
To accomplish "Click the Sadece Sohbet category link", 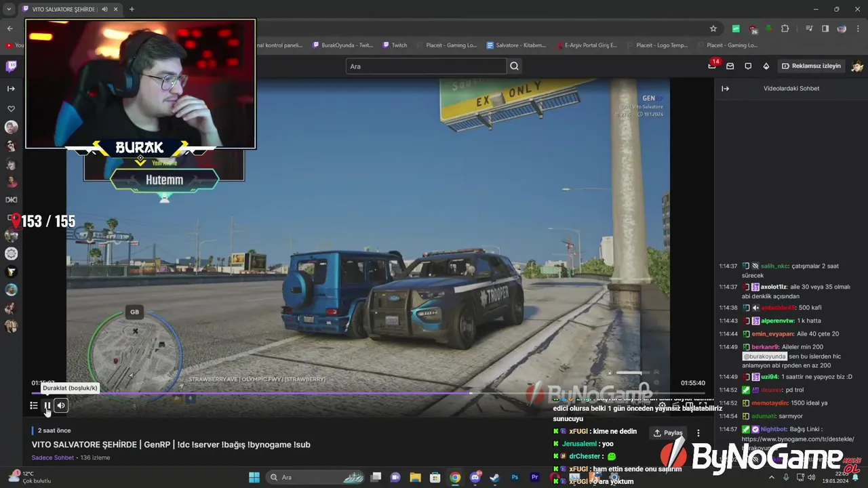I will coord(52,457).
